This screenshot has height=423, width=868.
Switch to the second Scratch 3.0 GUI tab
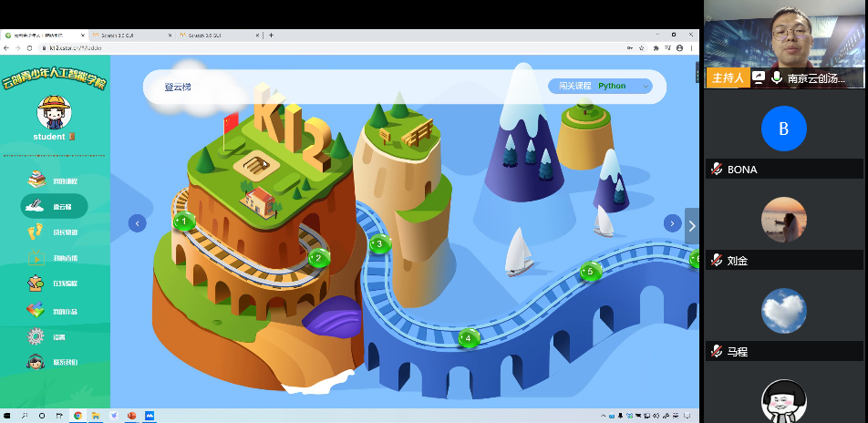point(214,35)
